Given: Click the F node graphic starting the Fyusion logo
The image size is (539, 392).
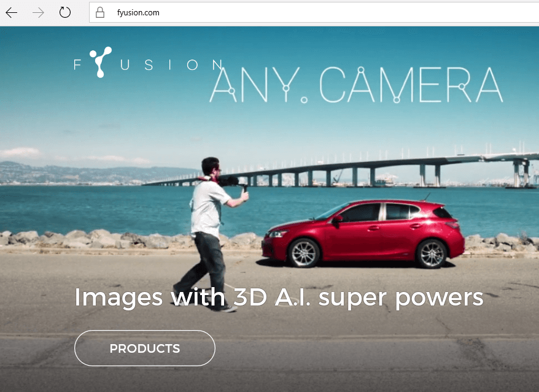Looking at the screenshot, I should coord(77,64).
